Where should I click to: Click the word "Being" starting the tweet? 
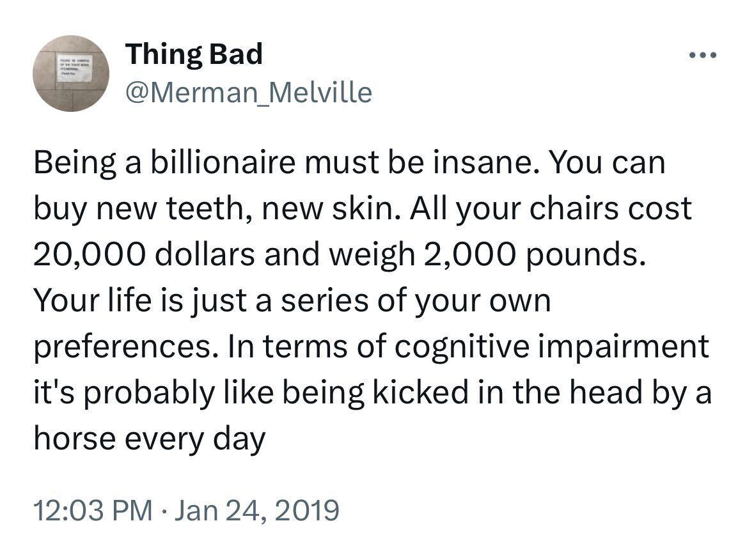coord(71,163)
